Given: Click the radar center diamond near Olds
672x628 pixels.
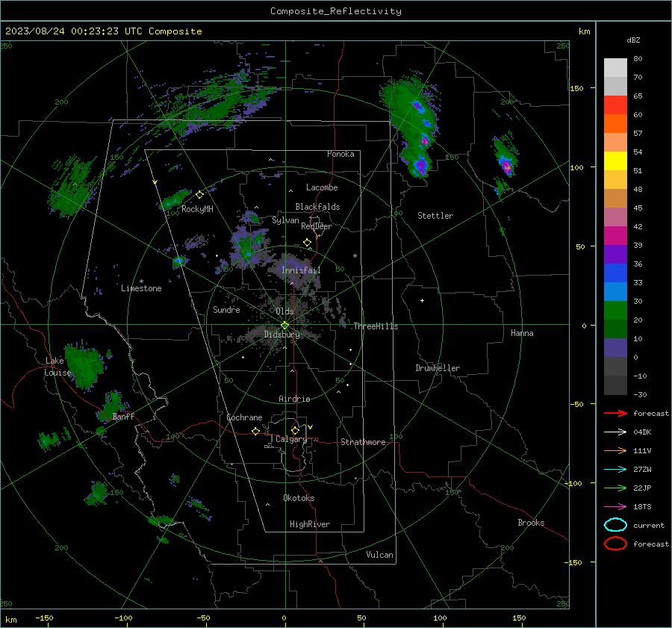Looking at the screenshot, I should 284,326.
